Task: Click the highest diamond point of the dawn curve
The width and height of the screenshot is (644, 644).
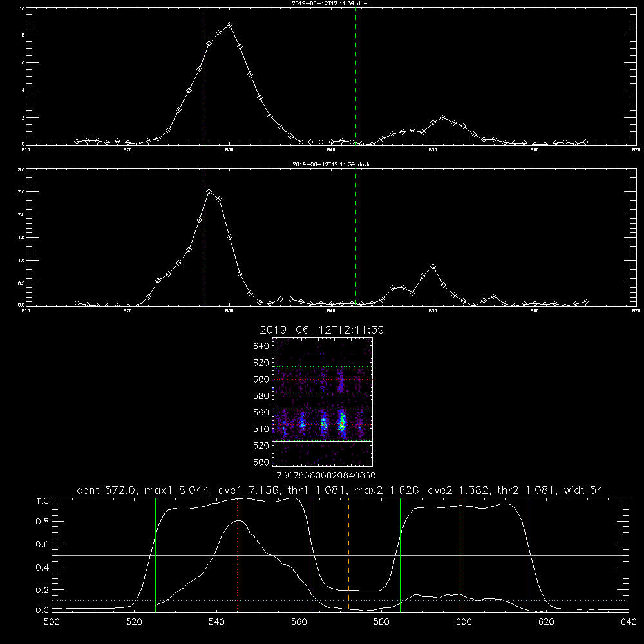Action: pos(230,25)
